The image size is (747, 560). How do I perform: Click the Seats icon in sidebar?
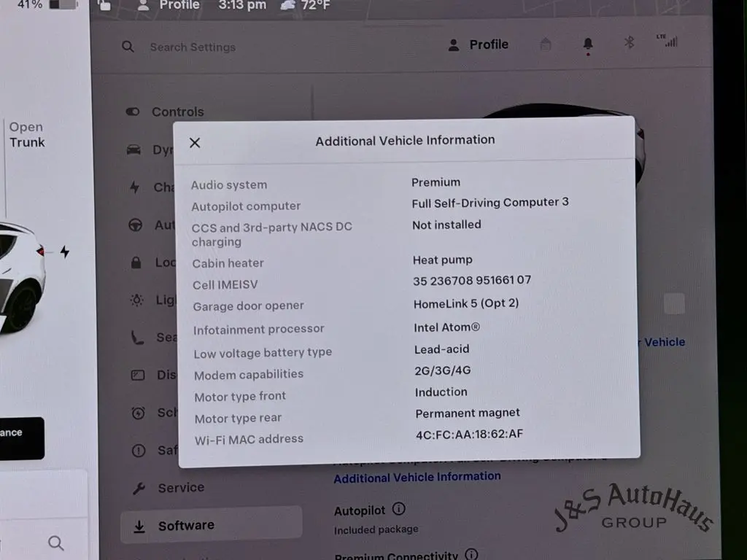[137, 338]
